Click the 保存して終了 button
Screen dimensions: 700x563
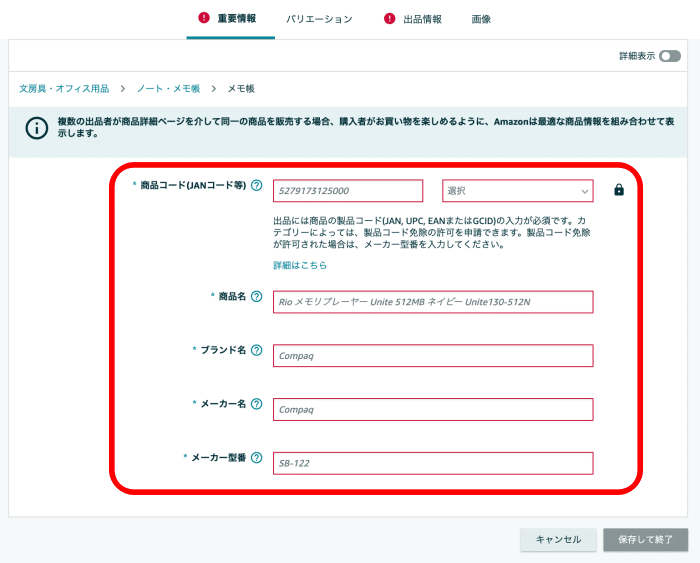point(645,540)
